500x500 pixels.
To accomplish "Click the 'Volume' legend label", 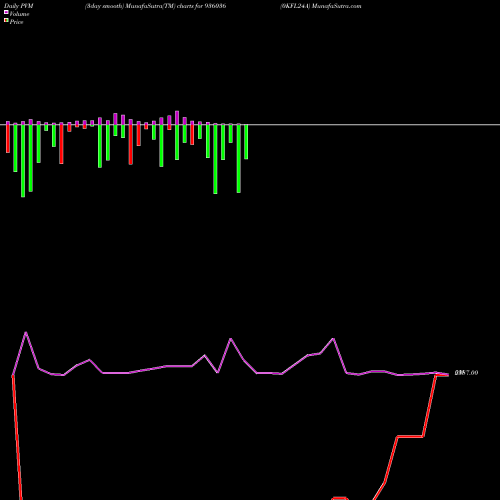I will coord(19,14).
